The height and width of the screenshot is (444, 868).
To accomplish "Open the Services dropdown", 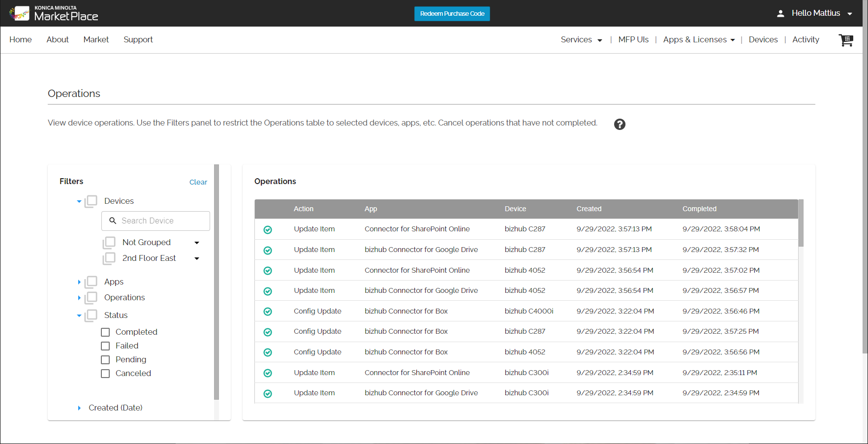I will 581,39.
